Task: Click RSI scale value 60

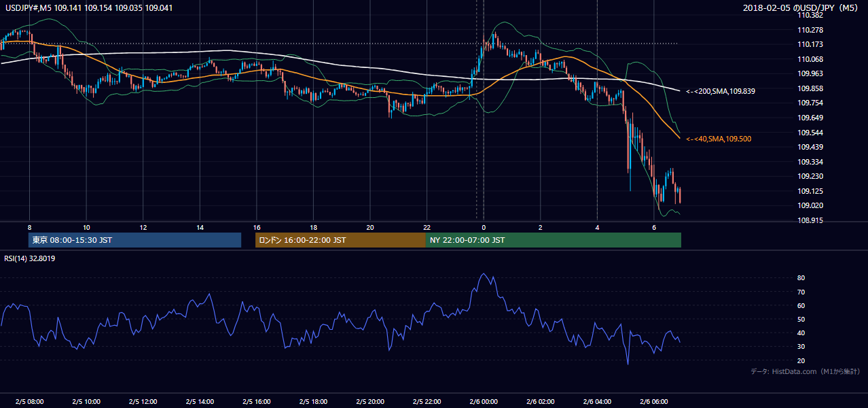Action: coord(801,305)
